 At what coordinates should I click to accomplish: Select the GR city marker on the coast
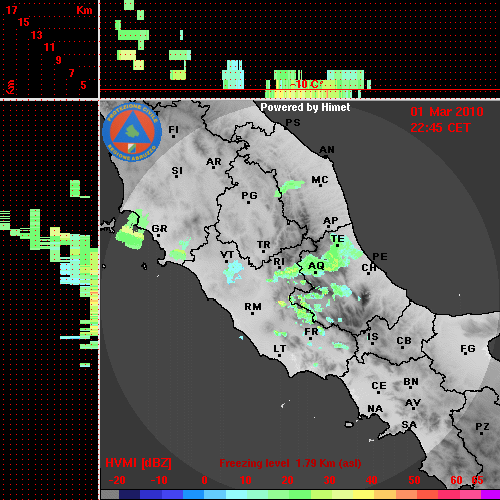(159, 230)
